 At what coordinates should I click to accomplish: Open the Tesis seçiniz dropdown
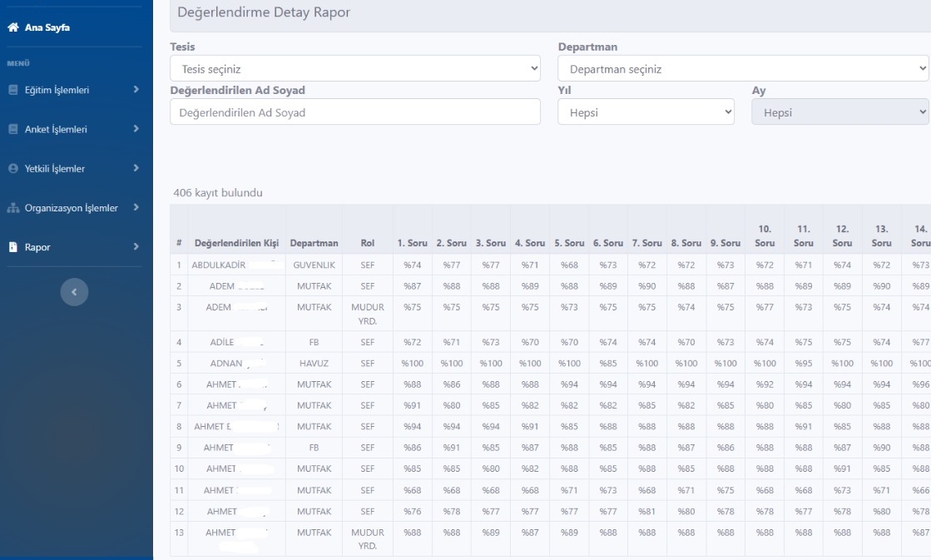355,69
